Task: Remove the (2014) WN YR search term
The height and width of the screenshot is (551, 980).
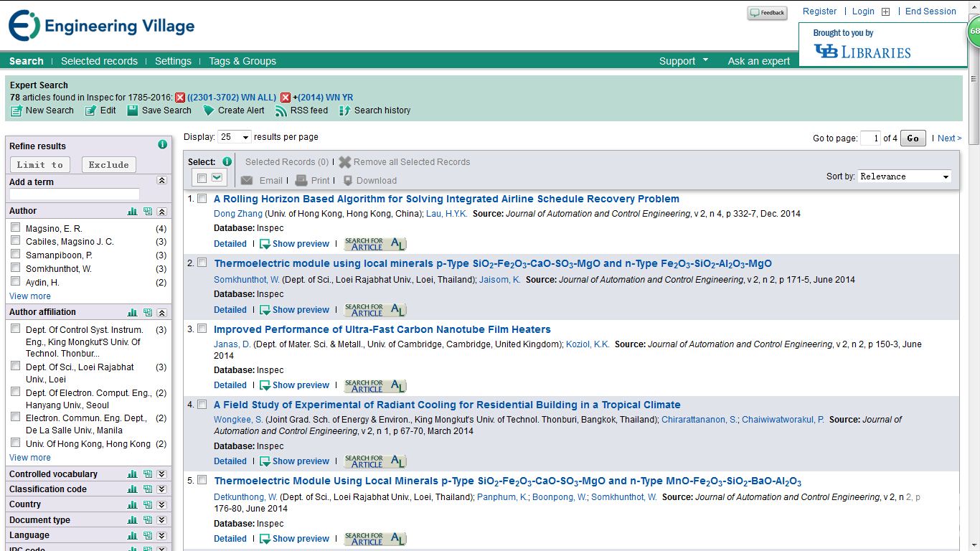Action: 286,98
